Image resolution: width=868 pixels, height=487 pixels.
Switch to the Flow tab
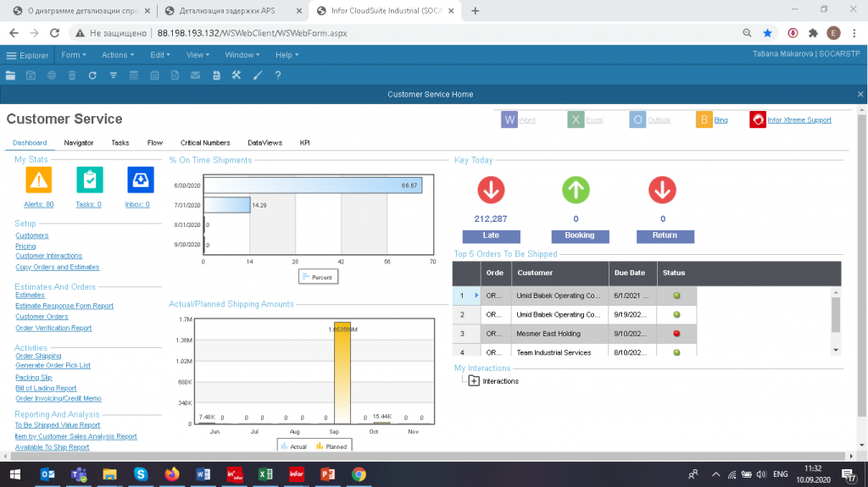[155, 143]
